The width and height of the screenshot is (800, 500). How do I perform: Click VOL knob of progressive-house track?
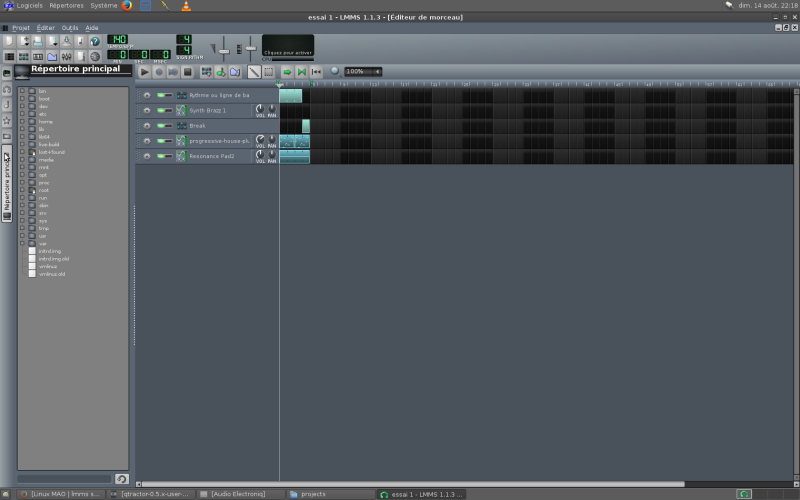pyautogui.click(x=260, y=140)
